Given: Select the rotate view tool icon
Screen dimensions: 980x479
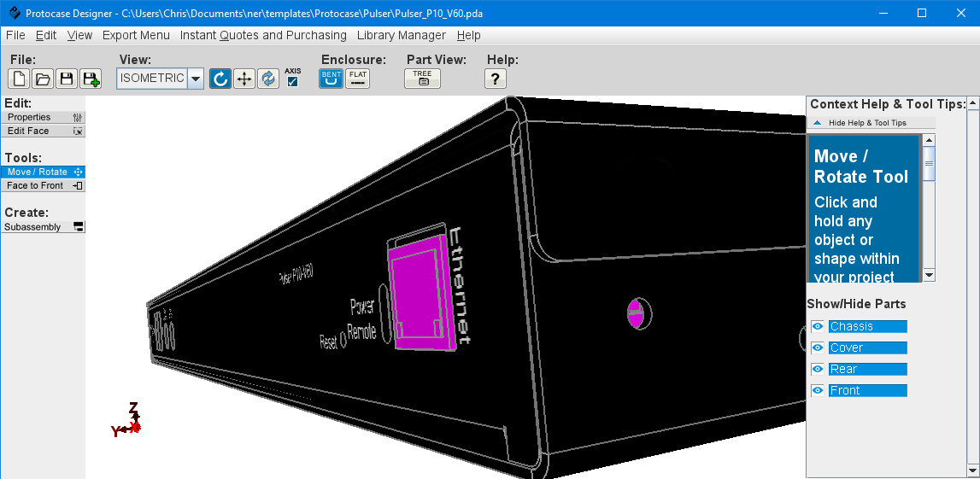Looking at the screenshot, I should tap(220, 79).
